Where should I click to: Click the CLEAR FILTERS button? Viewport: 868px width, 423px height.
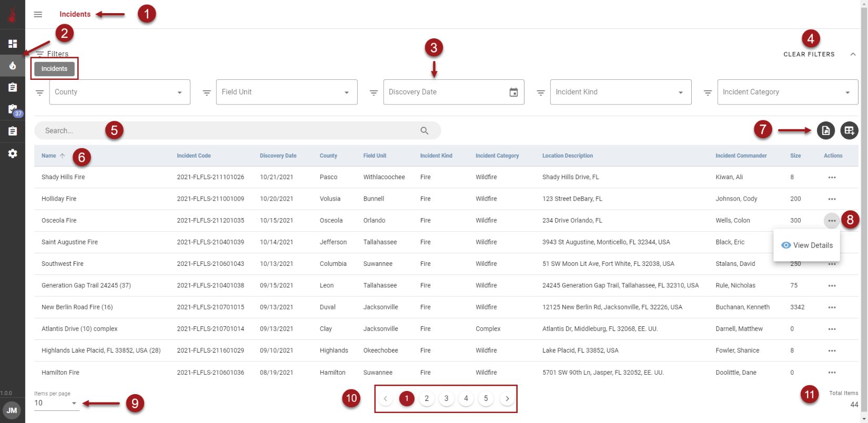click(809, 54)
